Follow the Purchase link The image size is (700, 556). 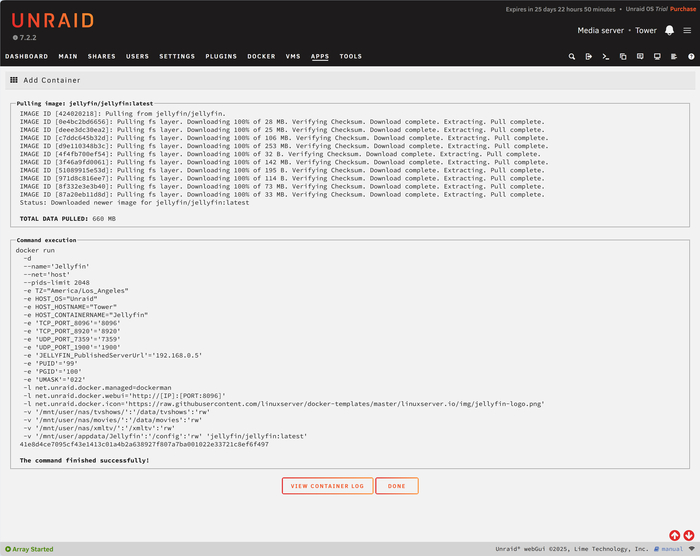(x=683, y=8)
